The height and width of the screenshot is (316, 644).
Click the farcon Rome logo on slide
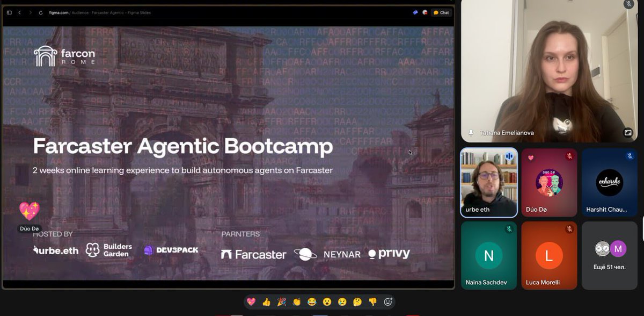(64, 56)
